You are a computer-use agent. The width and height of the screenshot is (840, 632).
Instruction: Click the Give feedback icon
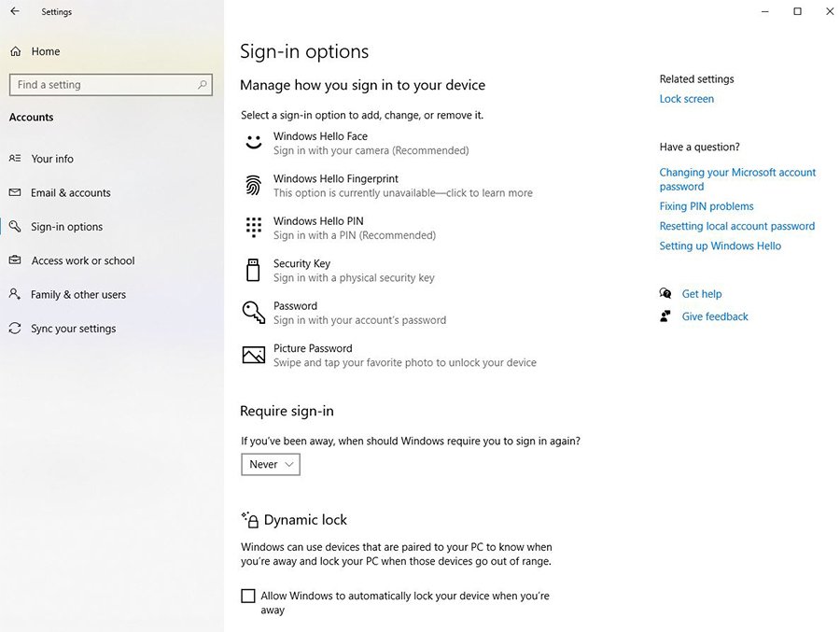[666, 316]
